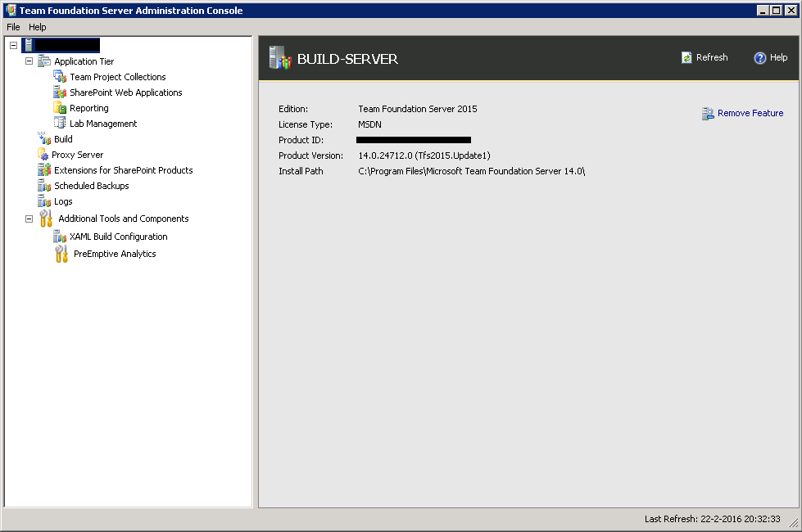
Task: Maximize the Administration Console window
Action: [777, 10]
